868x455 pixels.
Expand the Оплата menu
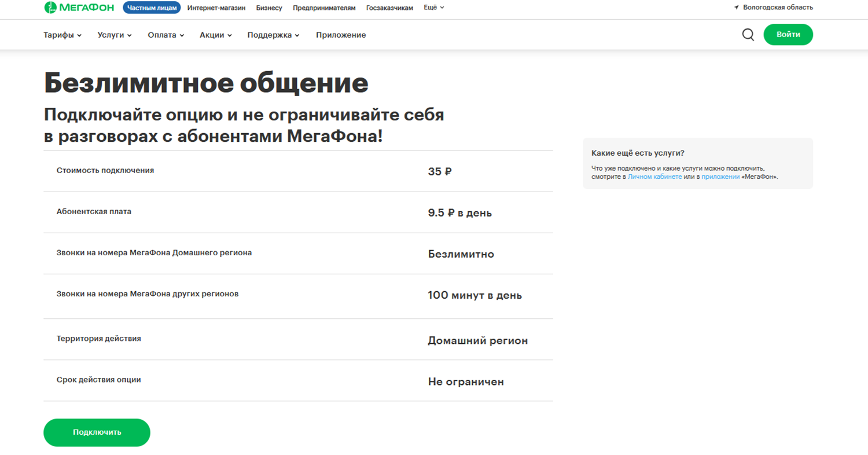click(x=166, y=35)
